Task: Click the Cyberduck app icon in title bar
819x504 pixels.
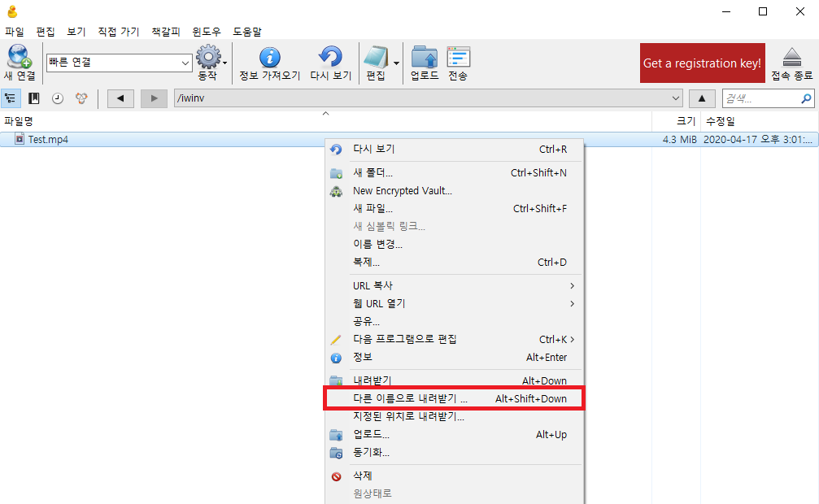Action: 12,11
